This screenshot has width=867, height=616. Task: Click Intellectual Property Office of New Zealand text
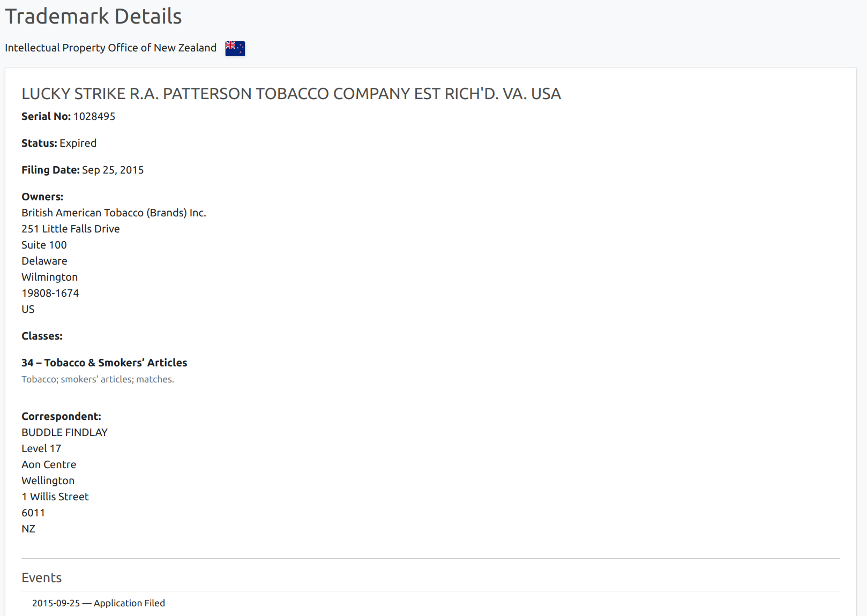(110, 48)
